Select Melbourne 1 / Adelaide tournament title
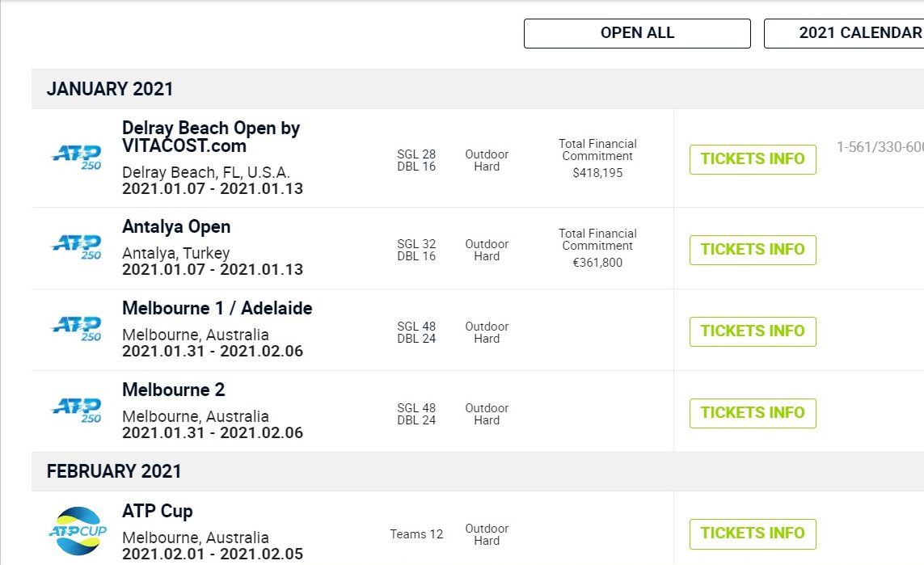The image size is (924, 565). pyautogui.click(x=217, y=309)
